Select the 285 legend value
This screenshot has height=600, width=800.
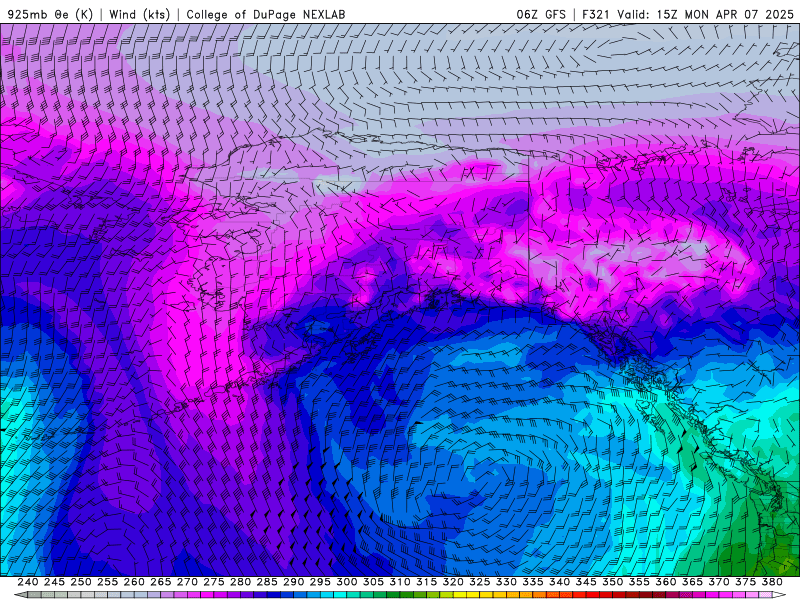point(267,582)
